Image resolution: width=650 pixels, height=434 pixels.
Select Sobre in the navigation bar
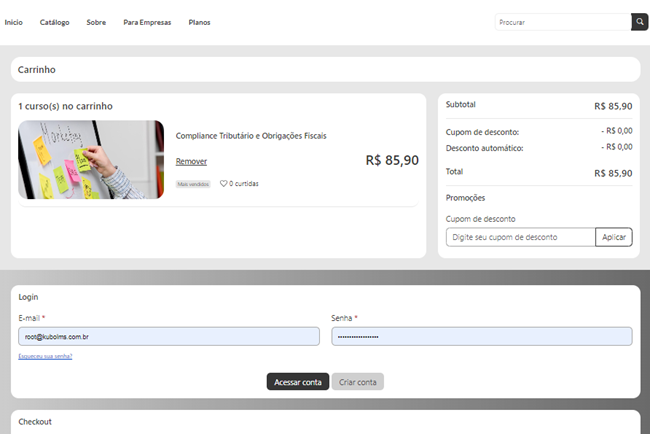click(x=96, y=22)
